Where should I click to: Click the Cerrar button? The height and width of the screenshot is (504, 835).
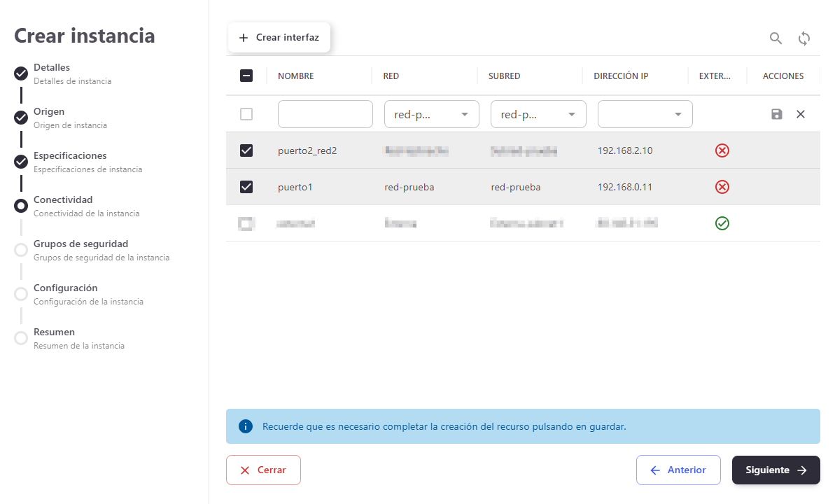(263, 470)
